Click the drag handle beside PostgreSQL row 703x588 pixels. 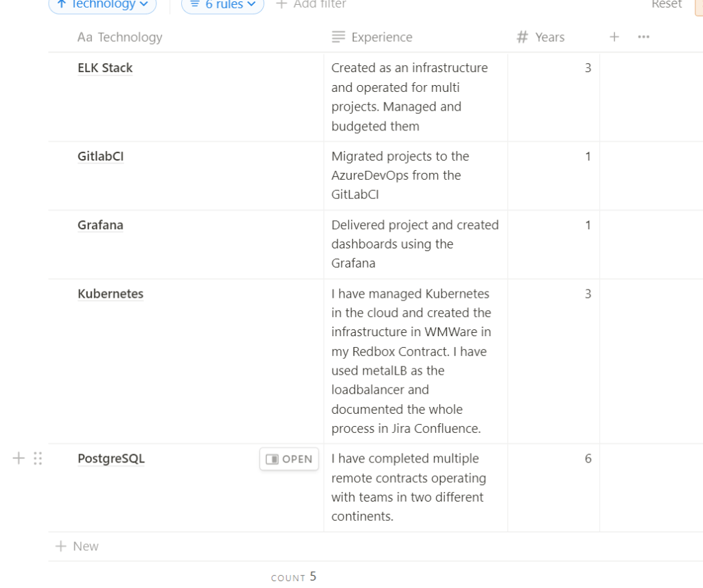pos(38,458)
